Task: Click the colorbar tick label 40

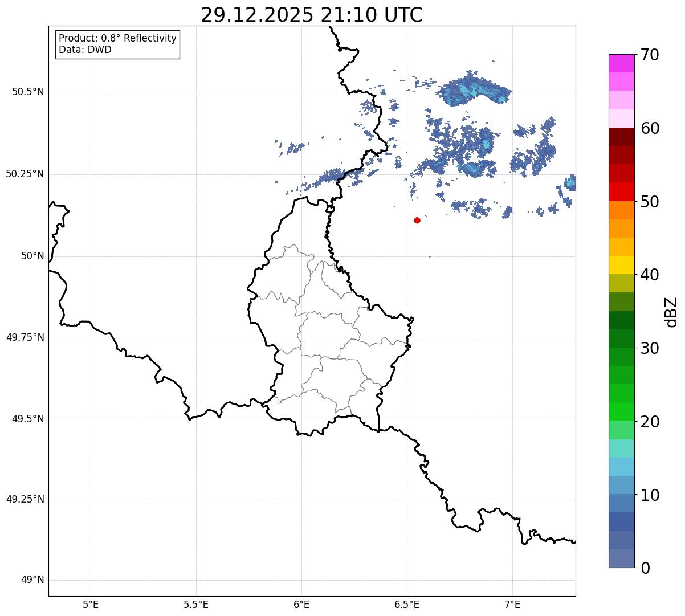Action: pyautogui.click(x=650, y=275)
